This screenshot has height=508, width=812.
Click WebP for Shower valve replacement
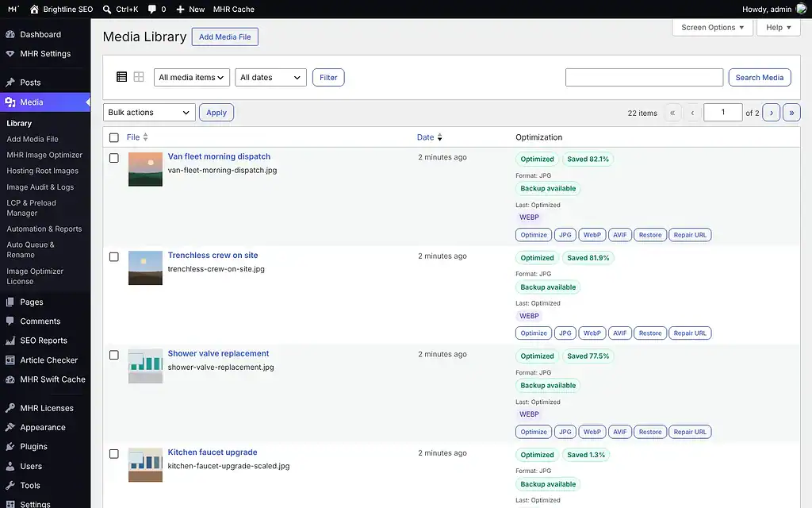click(x=592, y=432)
